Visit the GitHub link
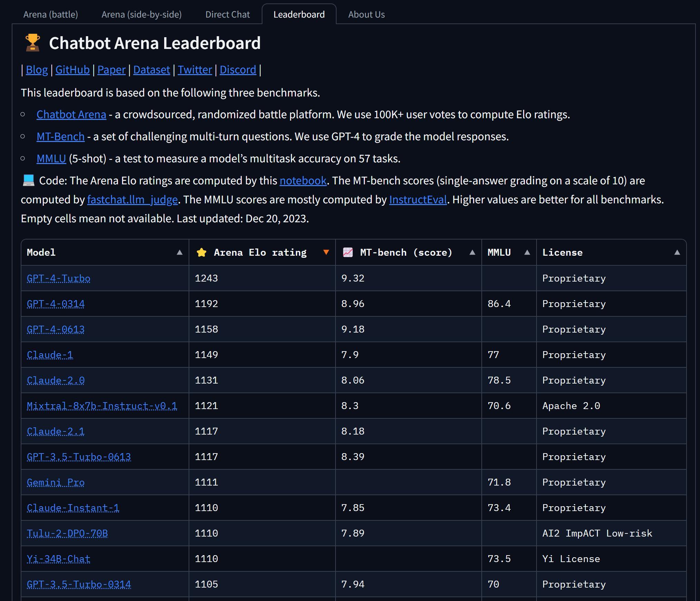 point(72,70)
